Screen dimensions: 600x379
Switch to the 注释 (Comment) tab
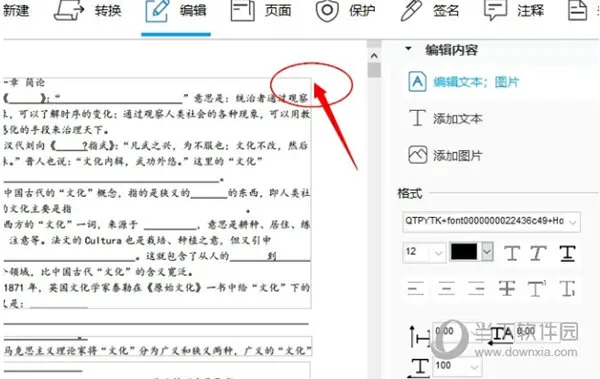tap(530, 11)
